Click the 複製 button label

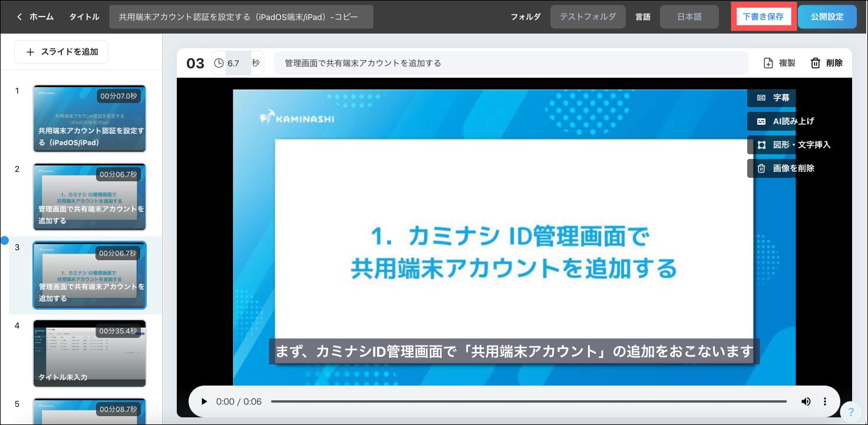click(787, 63)
